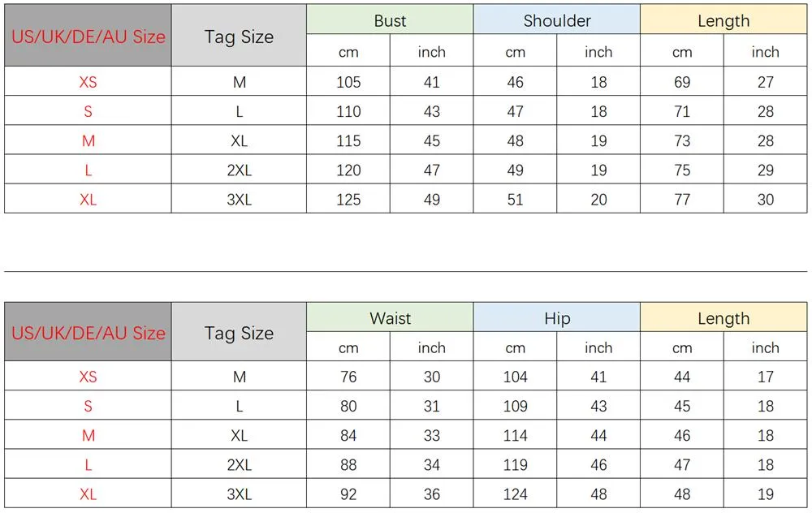Click the top table's Length header
The height and width of the screenshot is (513, 812).
coord(723,19)
